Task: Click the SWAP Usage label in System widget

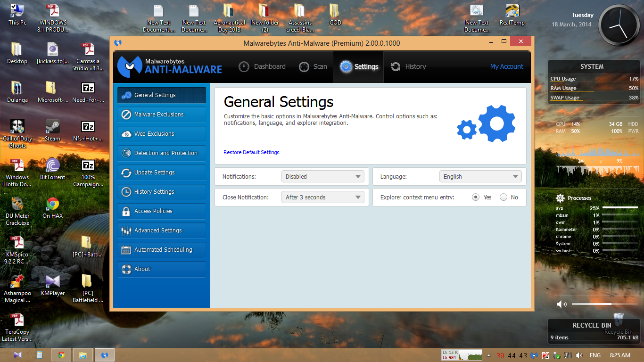Action: (564, 98)
